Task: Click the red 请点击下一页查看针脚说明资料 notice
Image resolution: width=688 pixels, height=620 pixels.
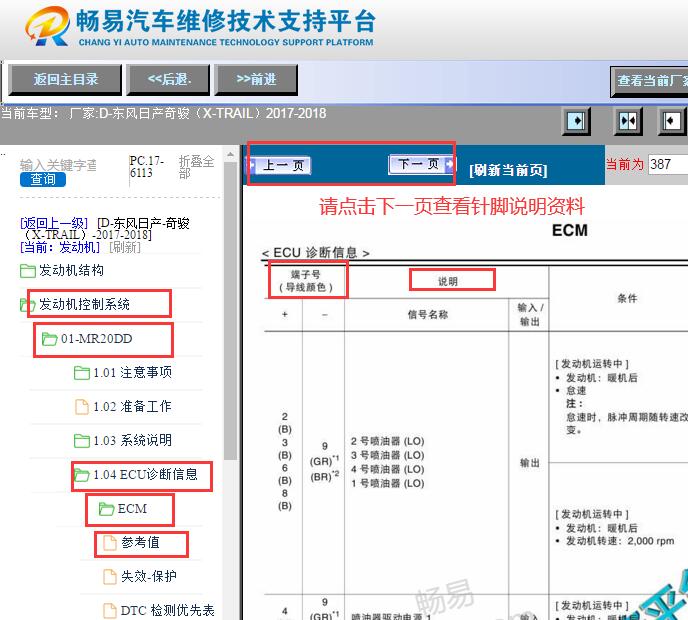Action: [x=452, y=206]
